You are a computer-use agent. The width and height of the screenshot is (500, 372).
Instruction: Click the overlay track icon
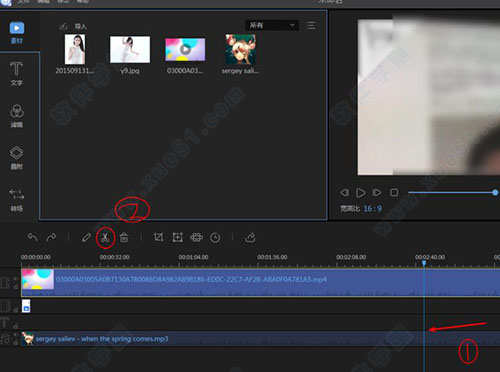coord(5,306)
